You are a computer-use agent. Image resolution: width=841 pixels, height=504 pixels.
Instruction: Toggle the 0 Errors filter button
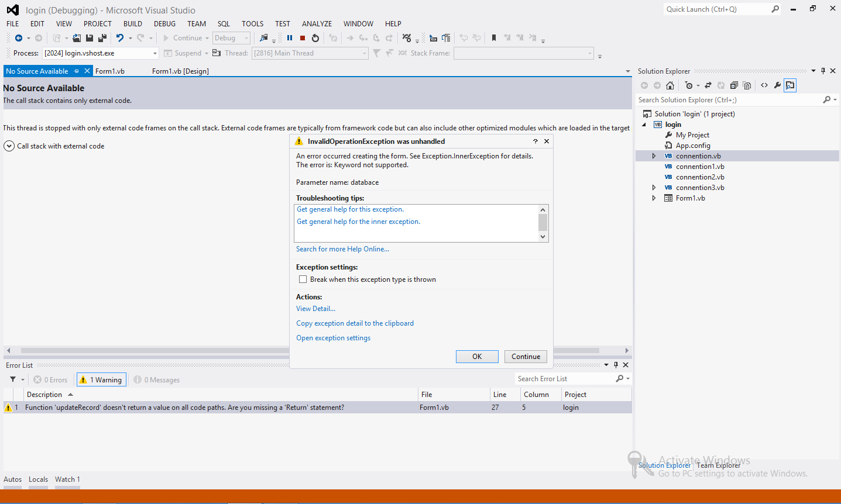click(50, 380)
